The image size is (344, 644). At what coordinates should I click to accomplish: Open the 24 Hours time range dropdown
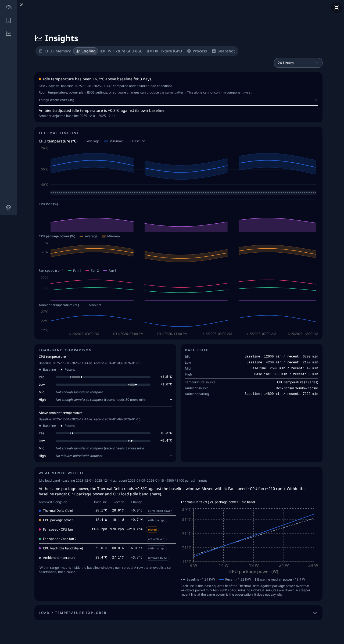(x=298, y=63)
